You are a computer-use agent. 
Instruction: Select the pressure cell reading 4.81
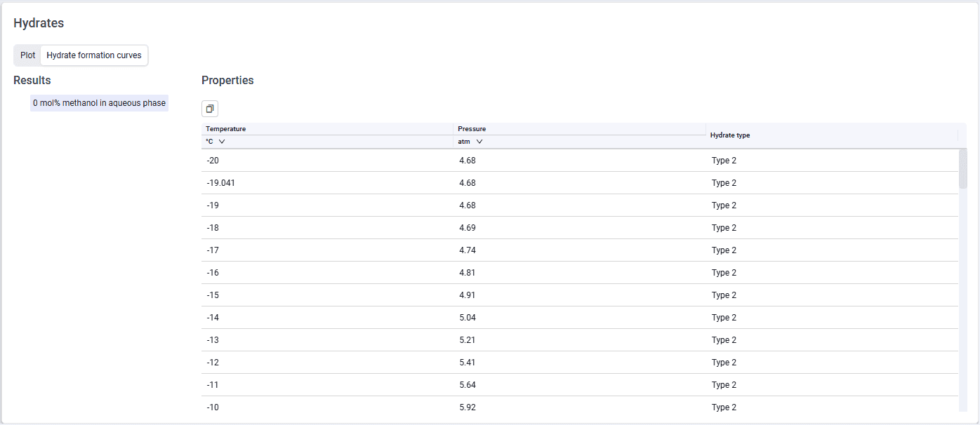coord(580,273)
